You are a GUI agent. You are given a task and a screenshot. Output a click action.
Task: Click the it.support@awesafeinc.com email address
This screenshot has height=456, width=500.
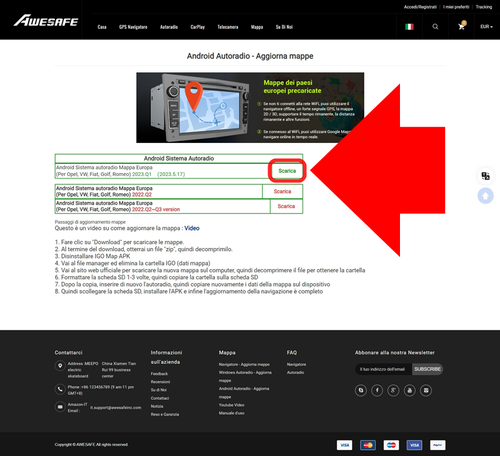pyautogui.click(x=116, y=407)
